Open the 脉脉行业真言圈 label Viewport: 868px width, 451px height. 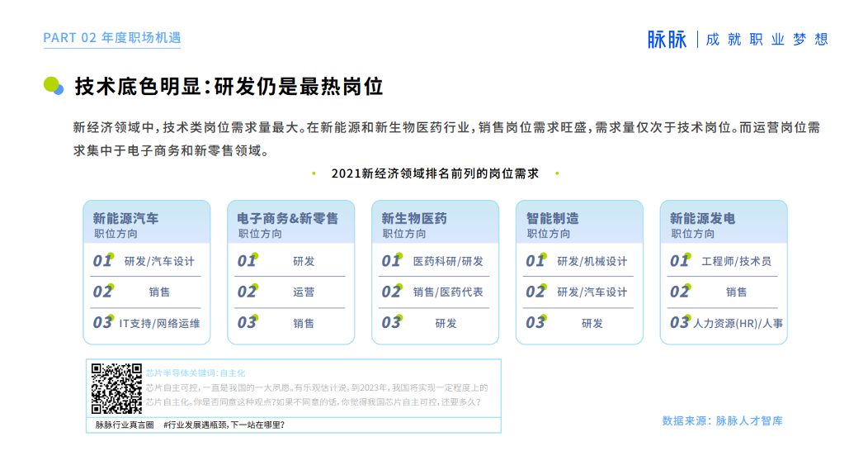[x=125, y=425]
